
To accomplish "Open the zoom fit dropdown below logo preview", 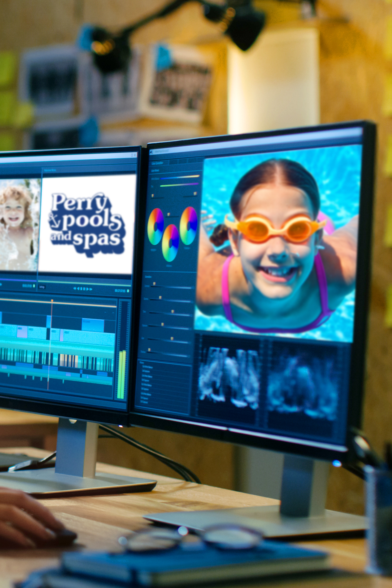I will (x=42, y=287).
